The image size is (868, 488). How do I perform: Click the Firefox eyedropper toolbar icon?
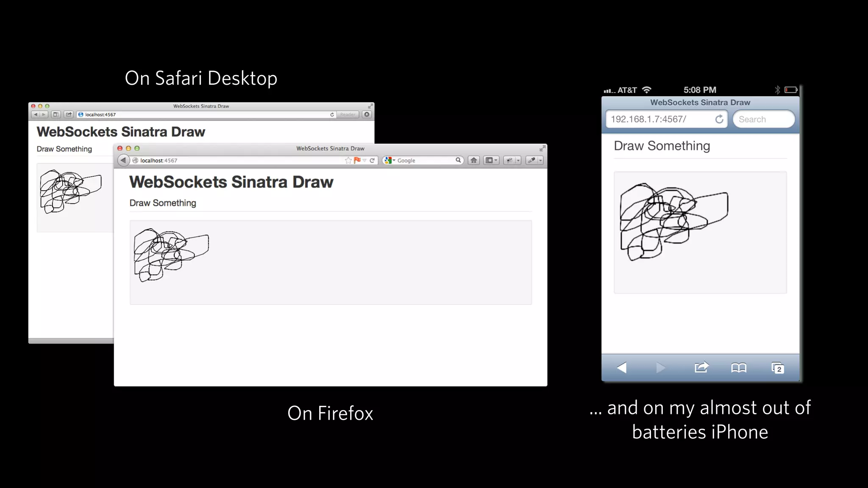coord(531,160)
